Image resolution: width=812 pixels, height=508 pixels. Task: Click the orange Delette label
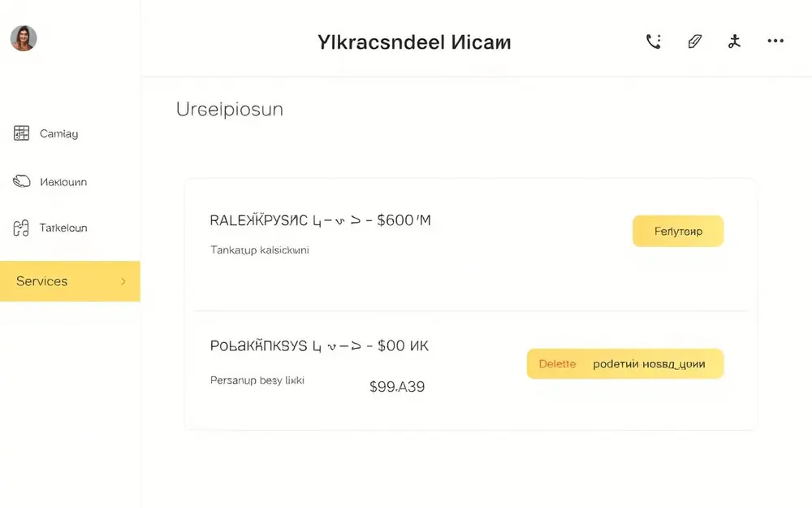[557, 364]
